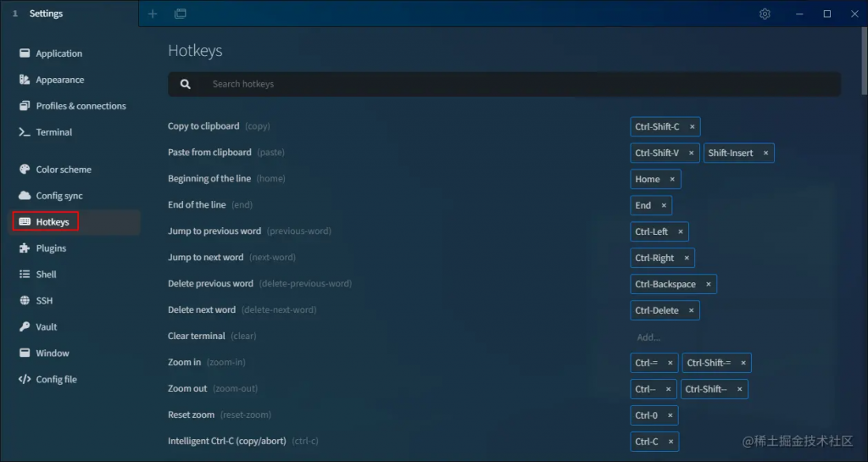Click the Color scheme palette icon
This screenshot has height=462, width=868.
[25, 170]
